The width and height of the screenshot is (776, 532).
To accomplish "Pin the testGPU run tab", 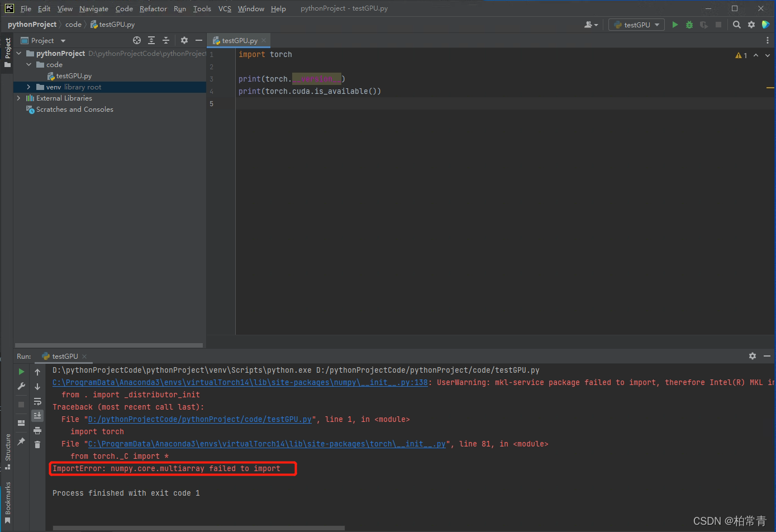I will click(x=21, y=441).
